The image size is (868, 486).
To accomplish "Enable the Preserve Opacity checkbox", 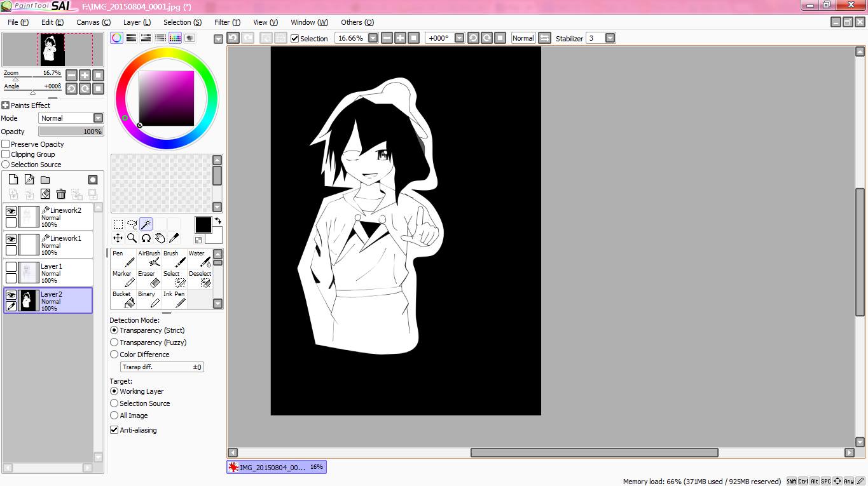I will point(6,144).
